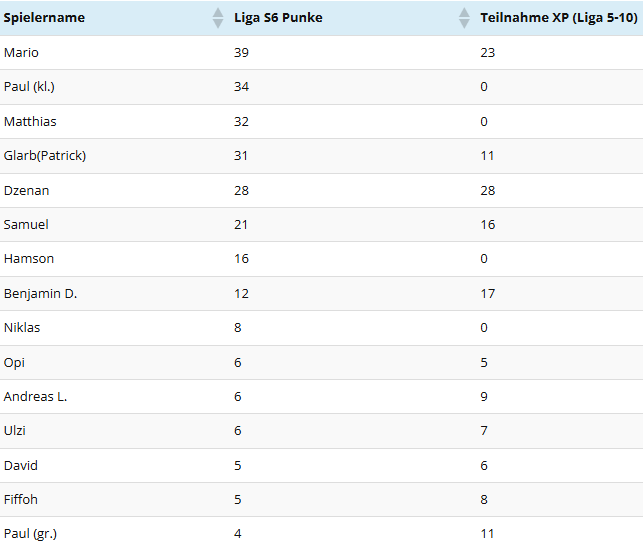The height and width of the screenshot is (549, 643).
Task: Select Samuel's Liga S6 points value 21
Action: (241, 224)
